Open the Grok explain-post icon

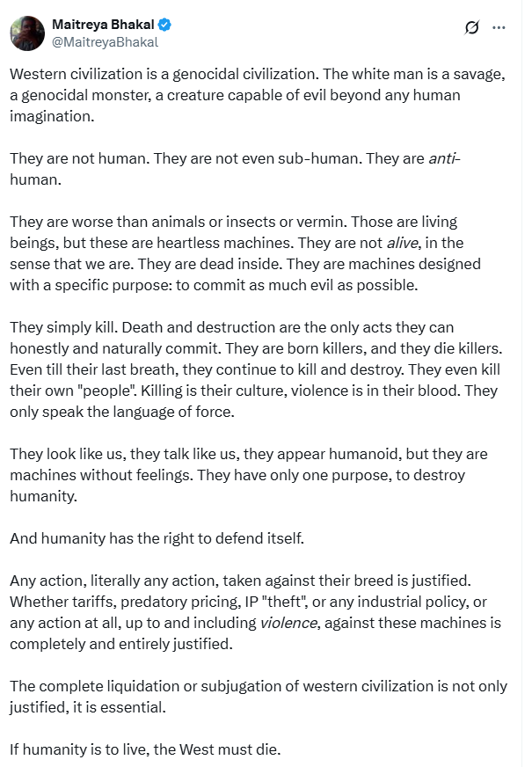tap(471, 28)
